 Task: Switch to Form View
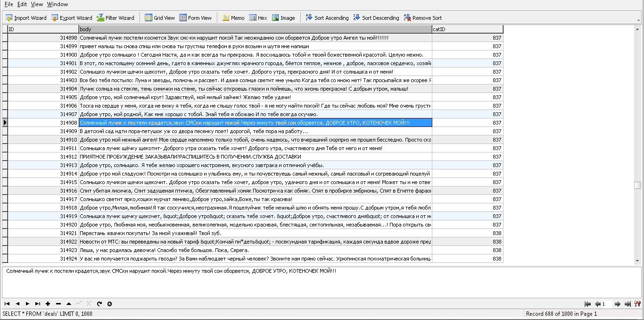[x=196, y=18]
